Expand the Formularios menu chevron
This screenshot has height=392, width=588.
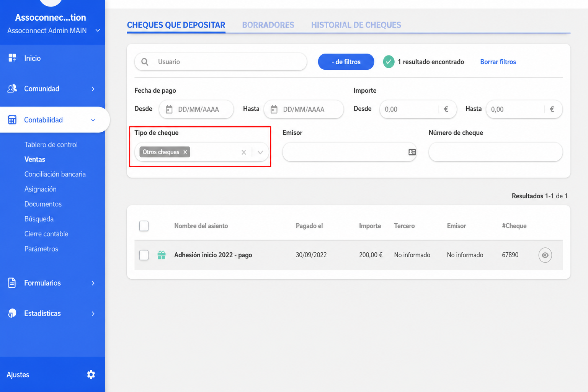pyautogui.click(x=93, y=283)
